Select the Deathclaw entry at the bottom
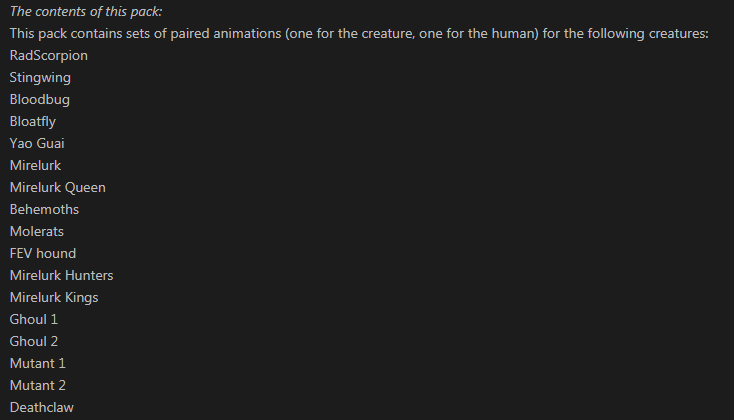 [x=41, y=408]
